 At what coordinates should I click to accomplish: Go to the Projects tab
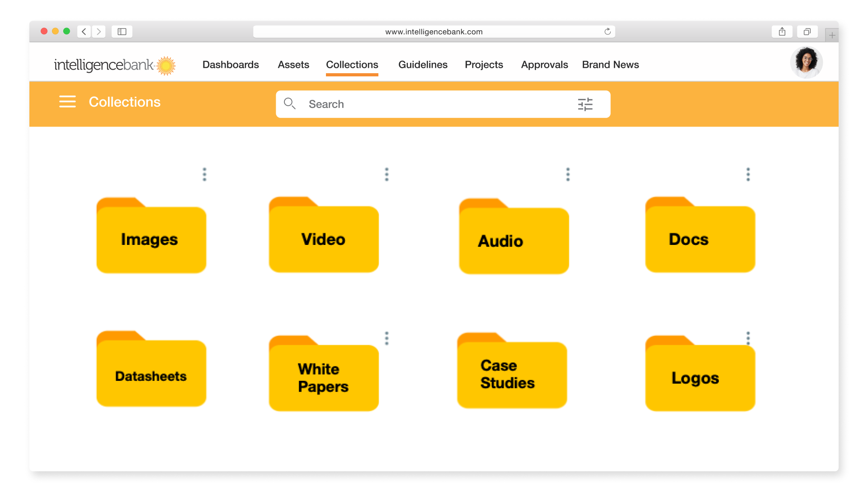tap(484, 65)
